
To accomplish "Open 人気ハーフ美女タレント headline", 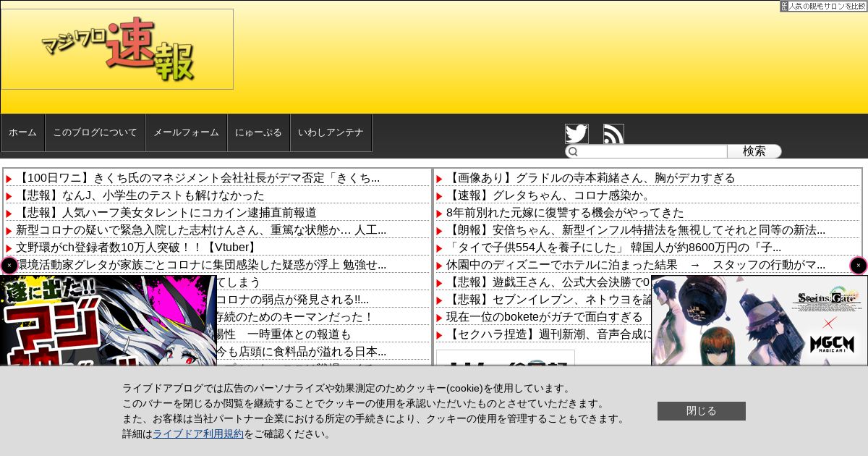I will [166, 213].
